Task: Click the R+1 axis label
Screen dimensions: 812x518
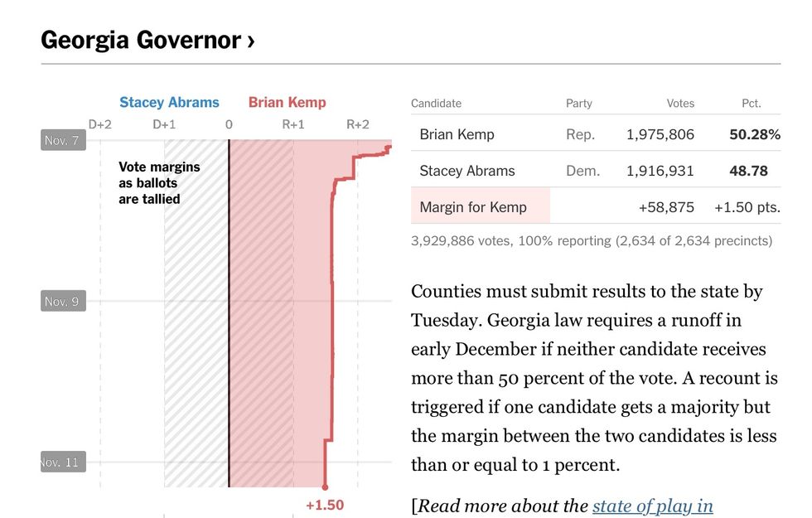Action: pos(293,124)
